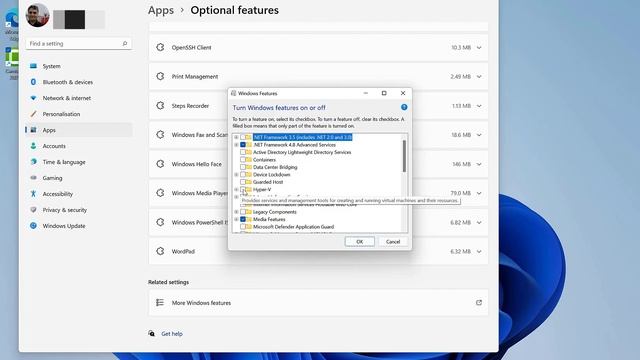Expand Hyper-V tree node
The image size is (640, 360).
pyautogui.click(x=236, y=189)
